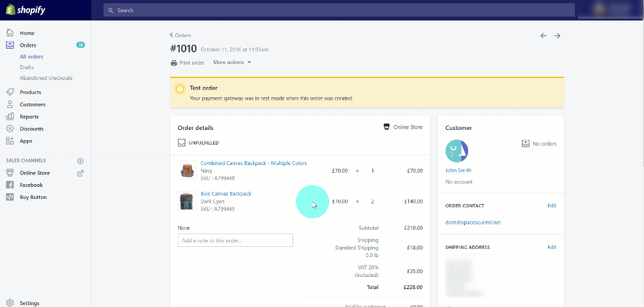Screen dimensions: 644x307
Task: Go to previous order arrow
Action: pos(543,36)
